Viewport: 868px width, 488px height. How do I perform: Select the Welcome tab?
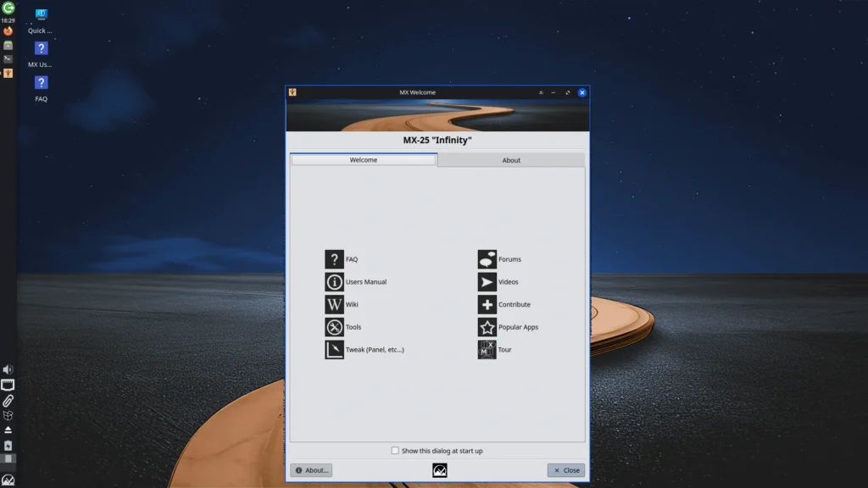(x=363, y=159)
